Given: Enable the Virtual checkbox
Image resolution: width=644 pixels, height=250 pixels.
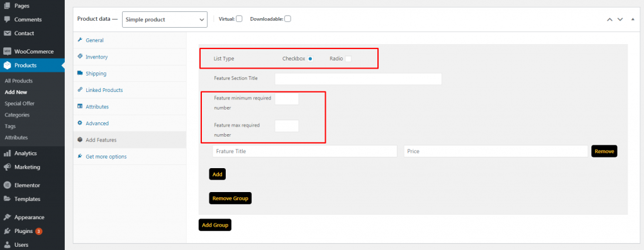Looking at the screenshot, I should (x=239, y=19).
